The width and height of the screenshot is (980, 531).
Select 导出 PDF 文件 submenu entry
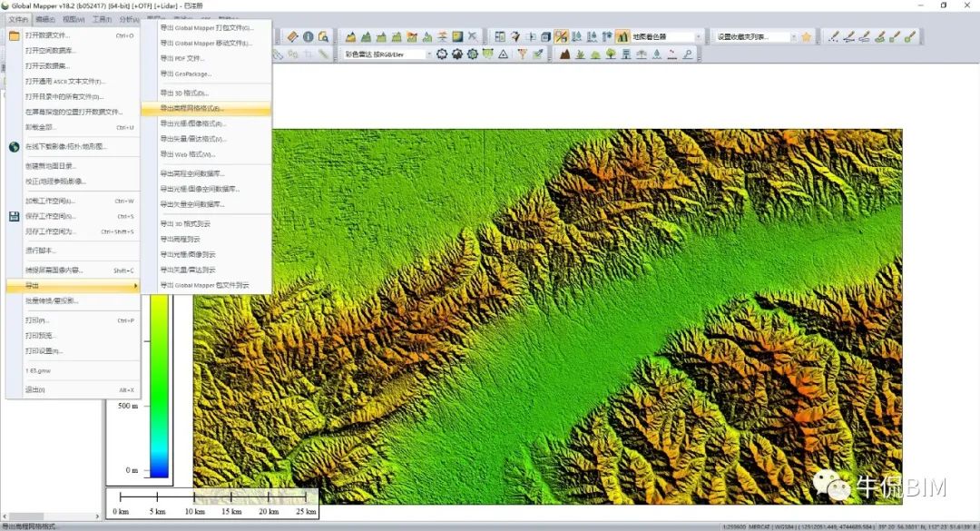[207, 58]
